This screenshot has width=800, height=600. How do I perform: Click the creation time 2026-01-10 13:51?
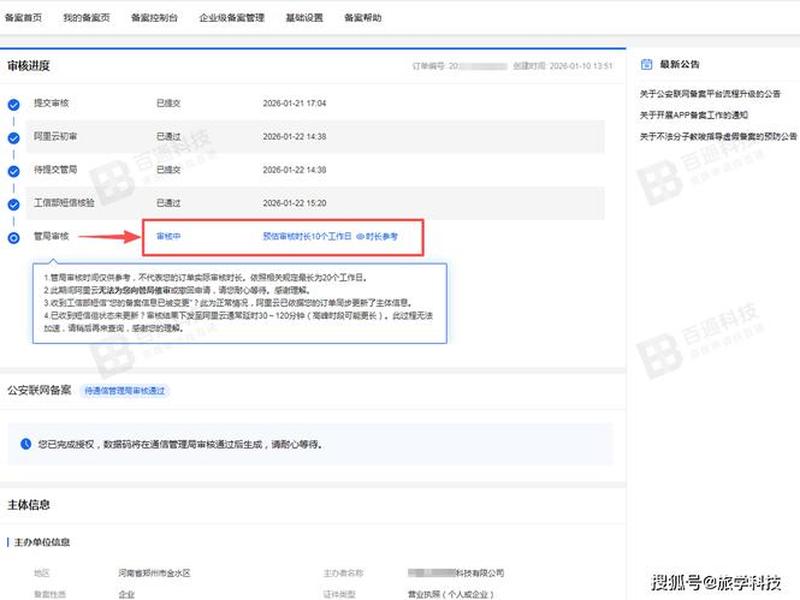[581, 66]
